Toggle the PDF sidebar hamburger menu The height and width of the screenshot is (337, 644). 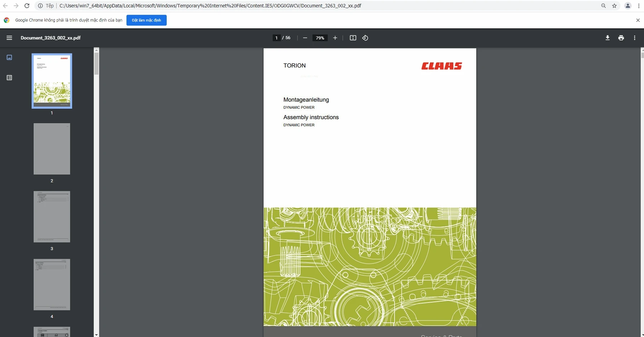click(9, 38)
